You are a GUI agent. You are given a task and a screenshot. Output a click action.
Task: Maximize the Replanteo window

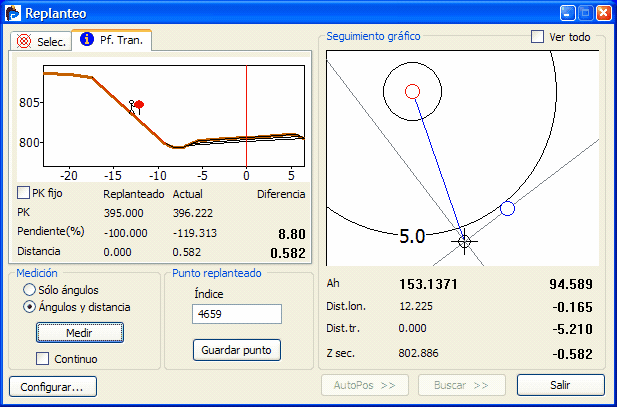point(584,14)
